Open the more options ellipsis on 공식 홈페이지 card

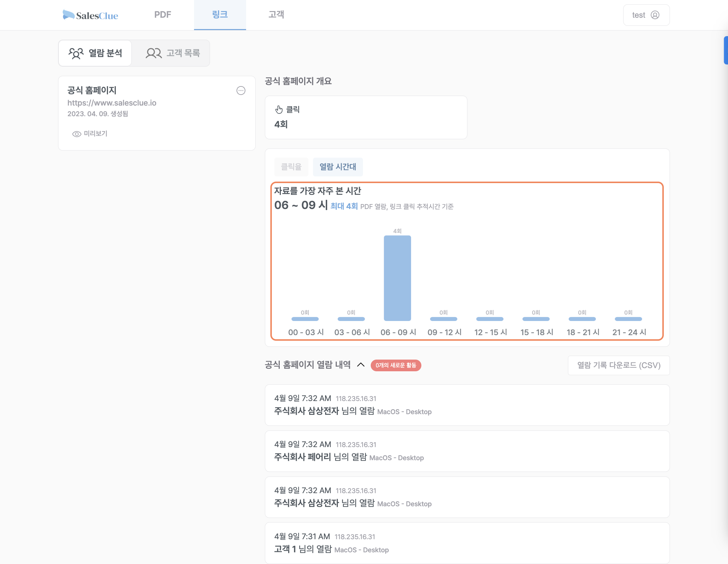pos(241,91)
